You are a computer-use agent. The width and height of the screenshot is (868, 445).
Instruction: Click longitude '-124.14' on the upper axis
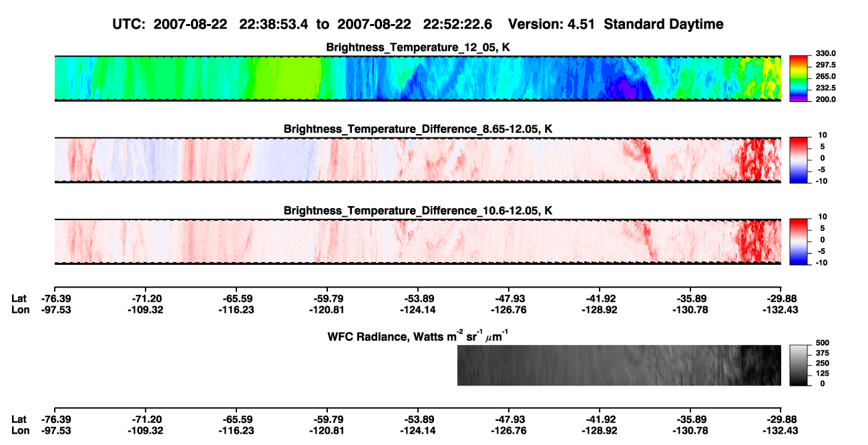click(418, 309)
